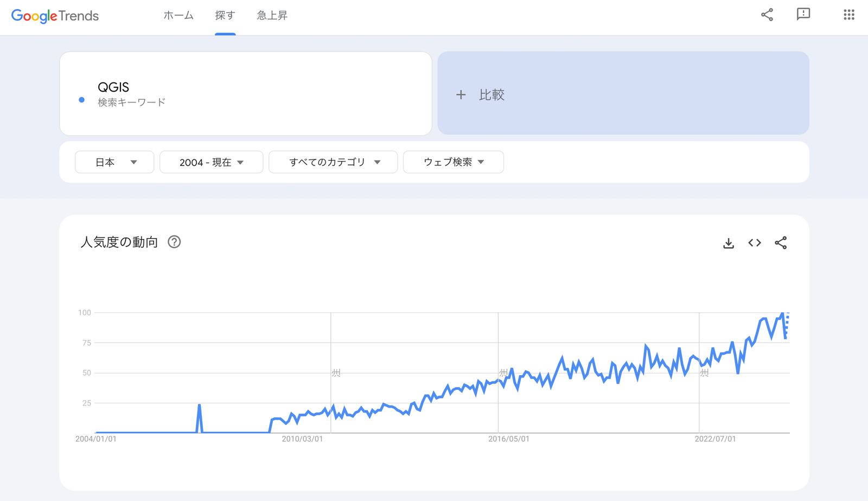The width and height of the screenshot is (868, 501).
Task: Open the 日本 region dropdown
Action: tap(114, 162)
